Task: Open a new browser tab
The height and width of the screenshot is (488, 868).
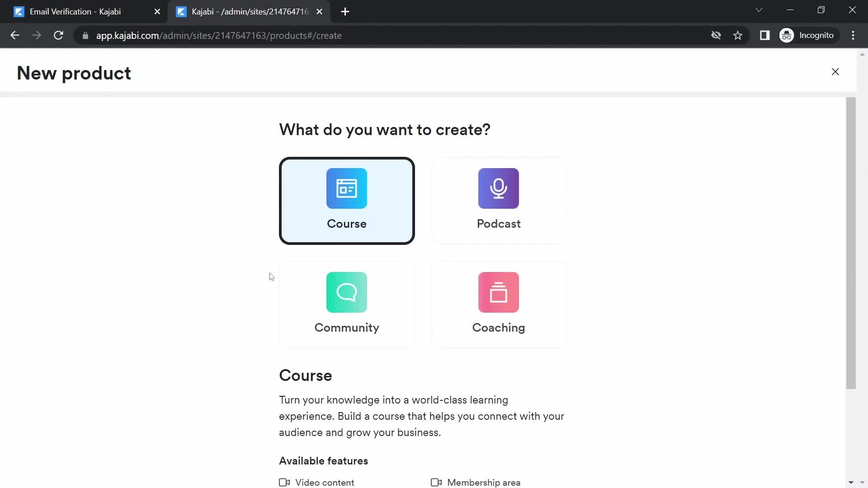Action: (345, 12)
